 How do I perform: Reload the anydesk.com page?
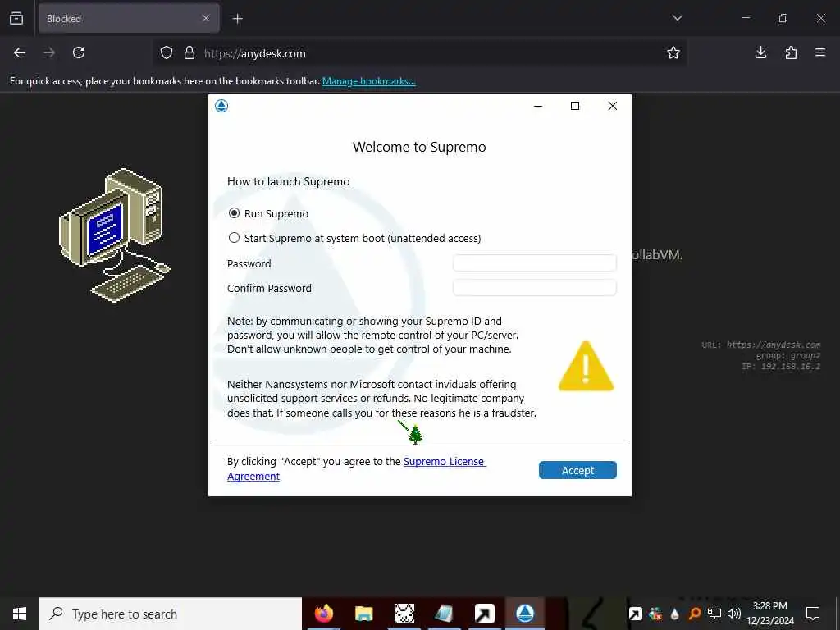point(79,52)
